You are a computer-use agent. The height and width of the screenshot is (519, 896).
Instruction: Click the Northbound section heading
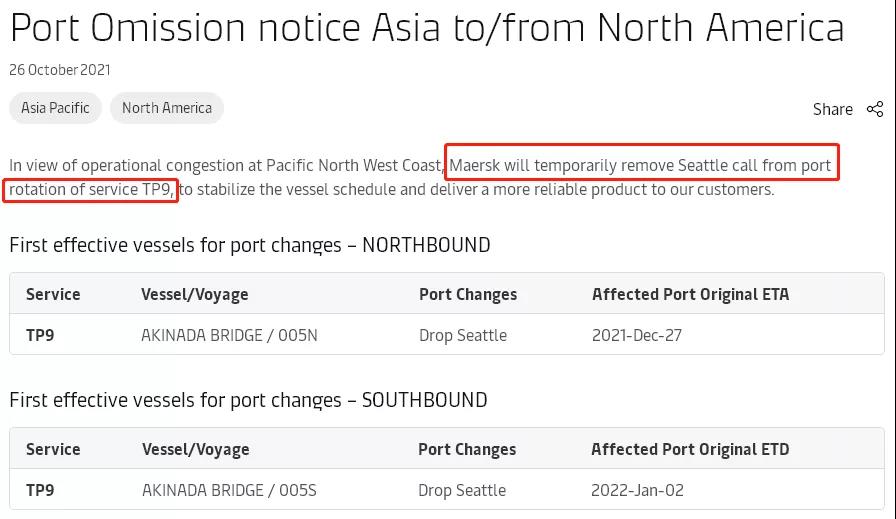pos(249,245)
